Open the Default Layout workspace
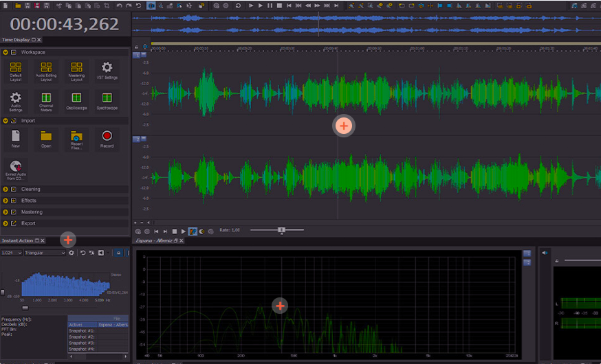The height and width of the screenshot is (364, 601). pyautogui.click(x=16, y=71)
